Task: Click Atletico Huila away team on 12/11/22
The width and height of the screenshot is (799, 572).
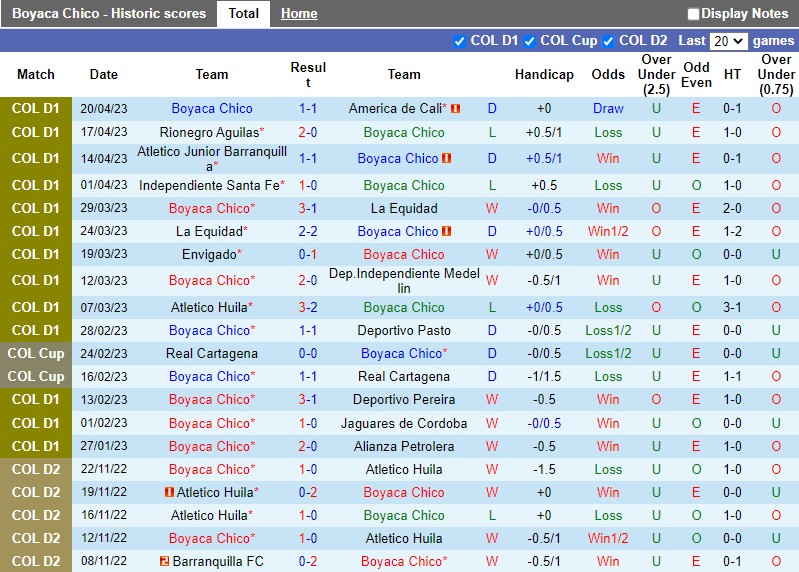Action: pos(404,538)
